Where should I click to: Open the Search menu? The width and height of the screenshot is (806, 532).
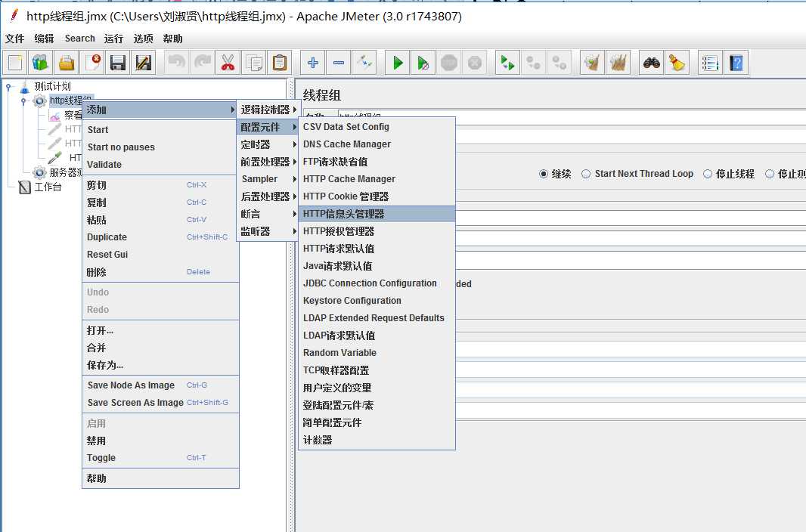79,39
